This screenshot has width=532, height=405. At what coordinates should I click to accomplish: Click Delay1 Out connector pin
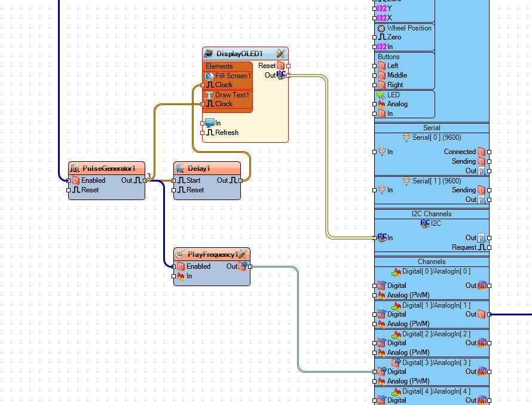[x=241, y=180]
